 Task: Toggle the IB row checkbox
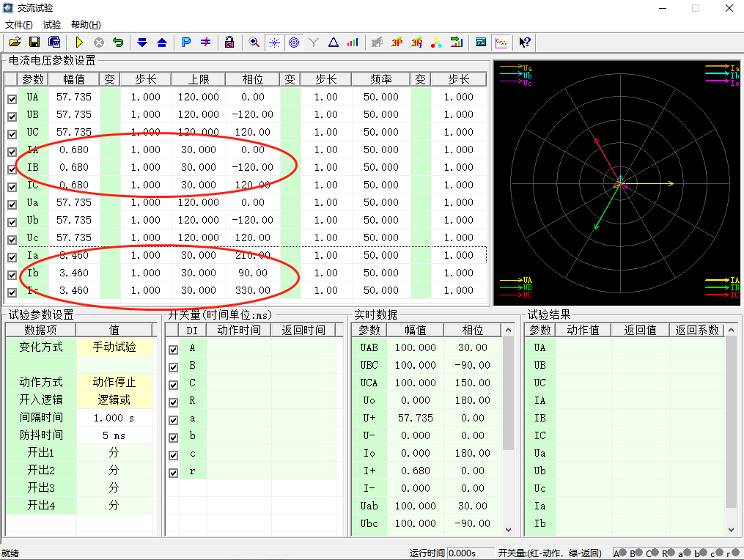click(x=12, y=169)
